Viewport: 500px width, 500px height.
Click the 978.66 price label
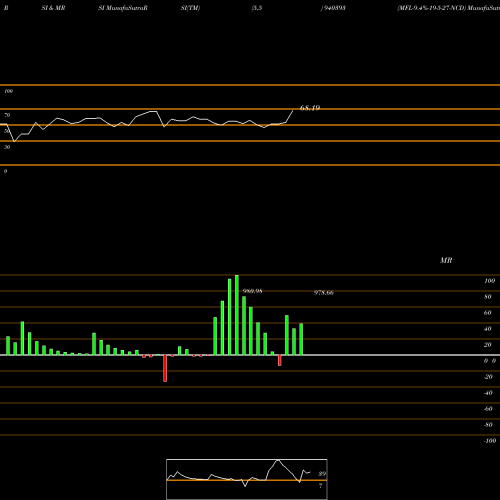[x=324, y=293]
